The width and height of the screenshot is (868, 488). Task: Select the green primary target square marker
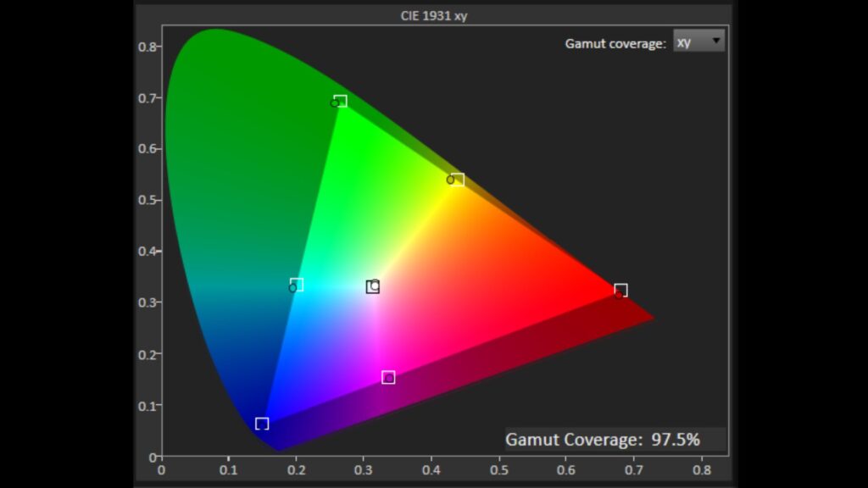pyautogui.click(x=341, y=101)
